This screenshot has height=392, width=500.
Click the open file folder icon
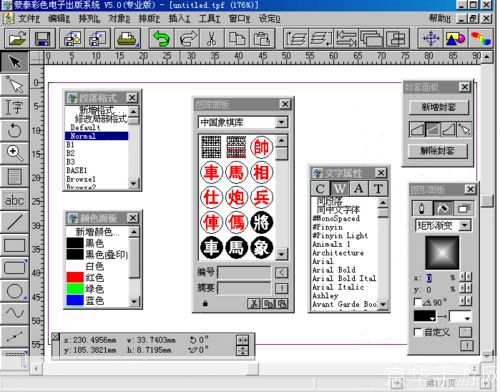17,39
